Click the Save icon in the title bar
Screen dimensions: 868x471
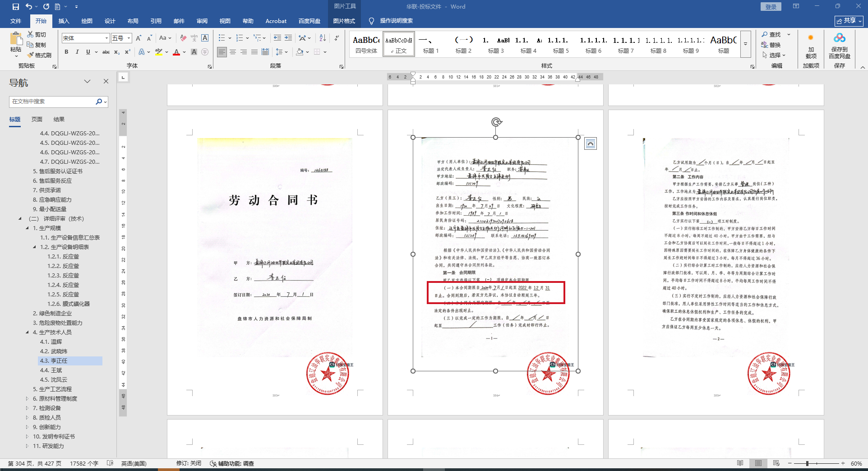[16, 7]
